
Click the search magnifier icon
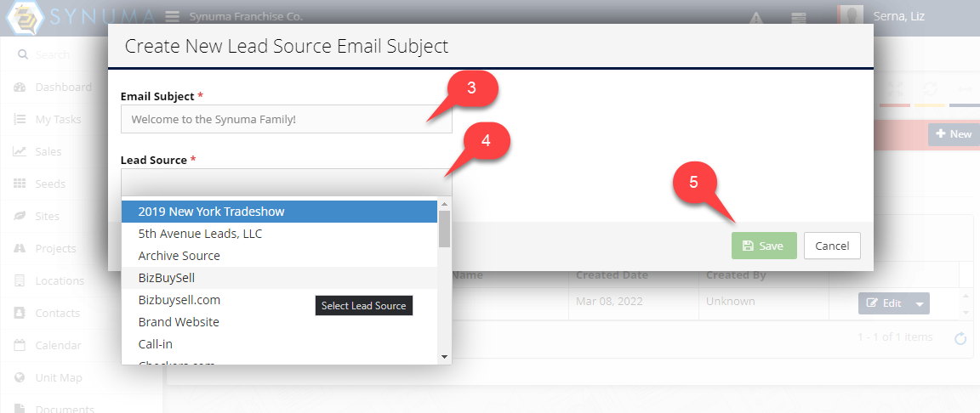pyautogui.click(x=22, y=55)
